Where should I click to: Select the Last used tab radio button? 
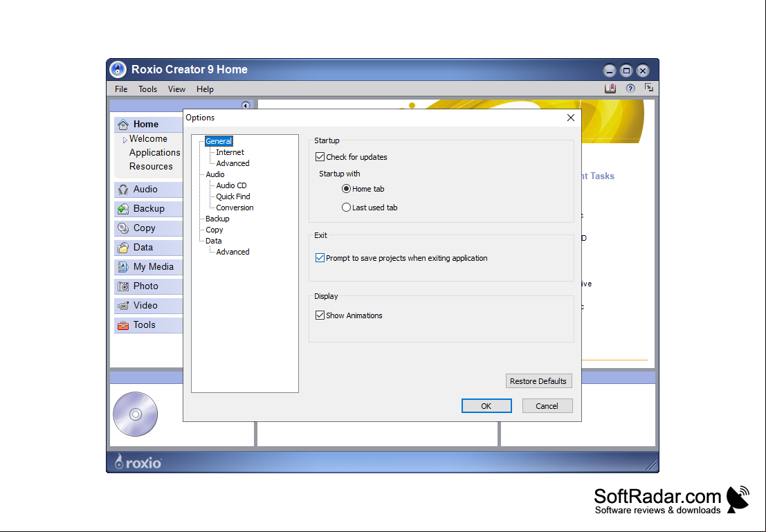coord(347,208)
